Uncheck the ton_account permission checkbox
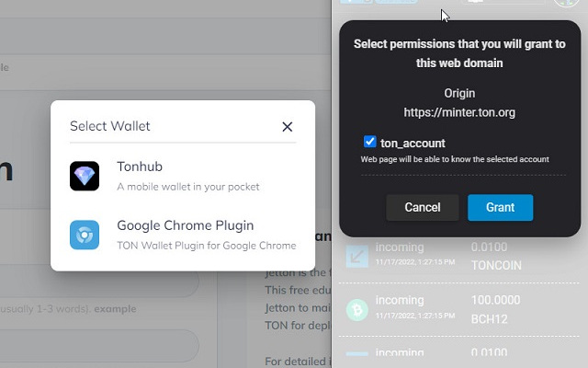 [x=370, y=142]
